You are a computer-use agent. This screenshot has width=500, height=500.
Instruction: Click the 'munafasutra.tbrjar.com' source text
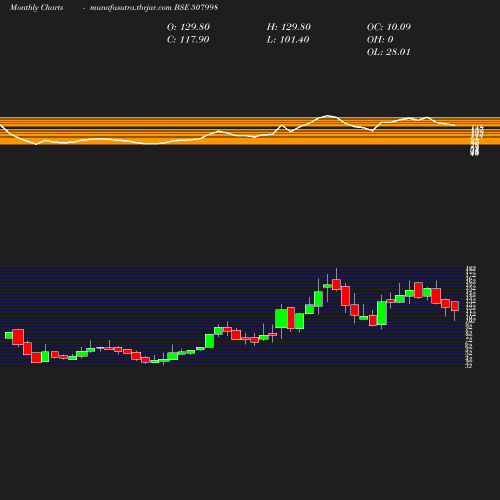point(131,8)
